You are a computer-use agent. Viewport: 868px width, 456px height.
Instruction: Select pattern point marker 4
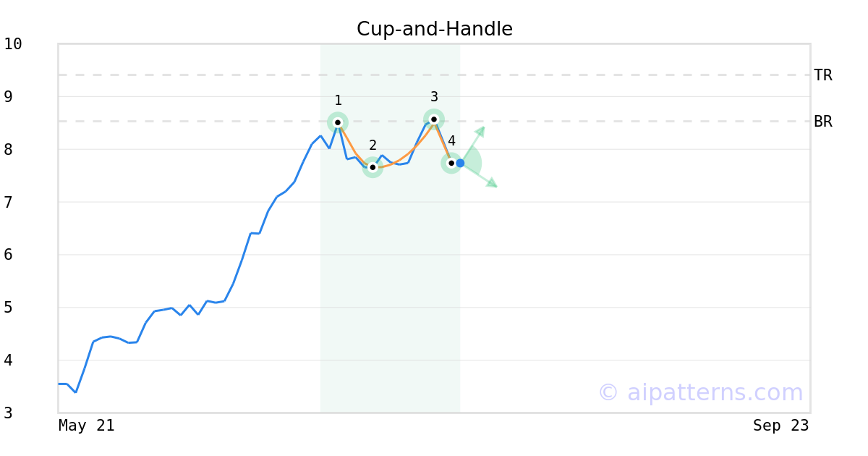tap(451, 163)
